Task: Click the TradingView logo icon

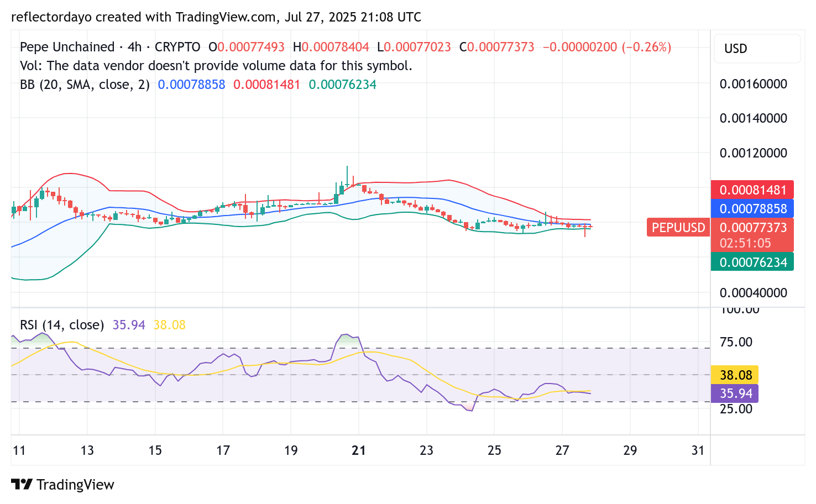Action: [22, 485]
